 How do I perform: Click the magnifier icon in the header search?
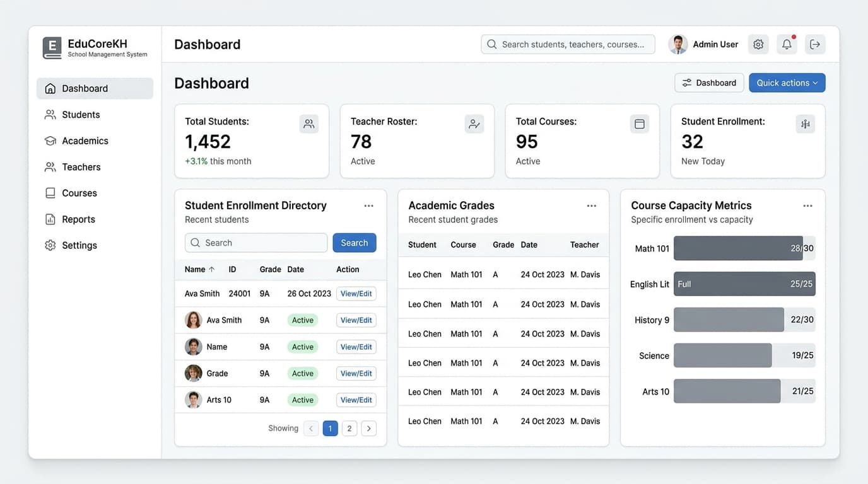[x=492, y=44]
